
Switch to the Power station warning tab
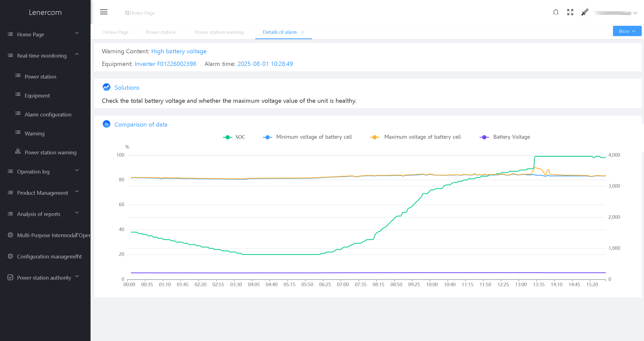[x=219, y=32]
